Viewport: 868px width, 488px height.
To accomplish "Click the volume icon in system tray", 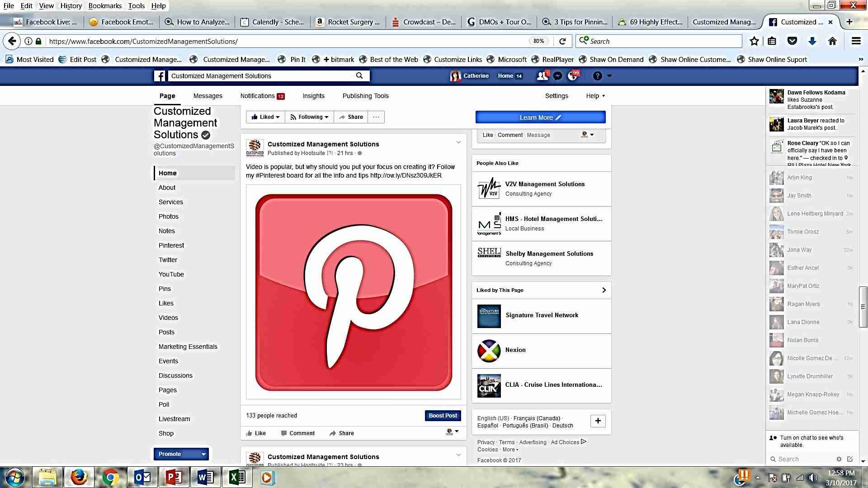I will pyautogui.click(x=813, y=478).
